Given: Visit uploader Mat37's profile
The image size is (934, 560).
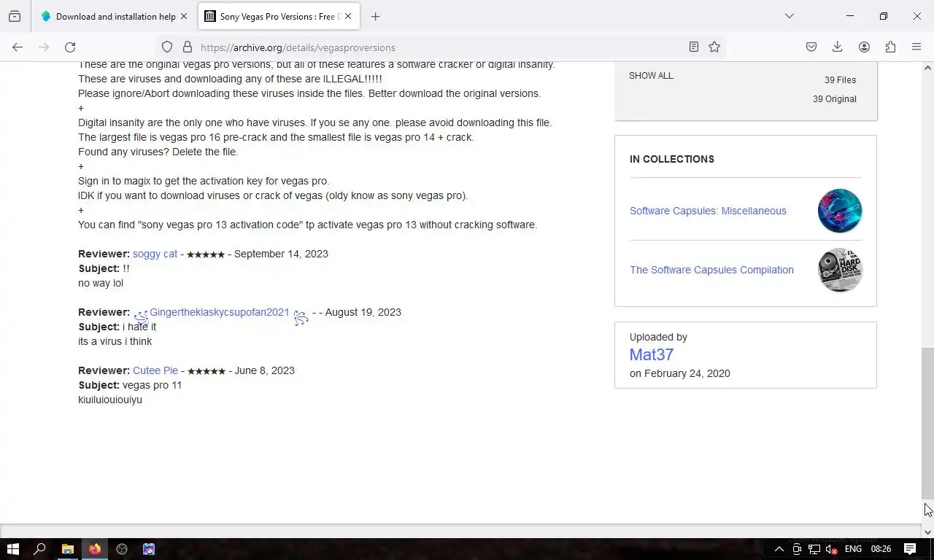Looking at the screenshot, I should coord(652,354).
